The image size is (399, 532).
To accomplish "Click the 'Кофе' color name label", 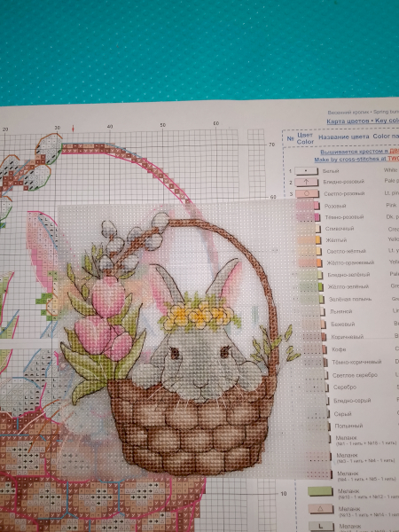I will pyautogui.click(x=339, y=349).
